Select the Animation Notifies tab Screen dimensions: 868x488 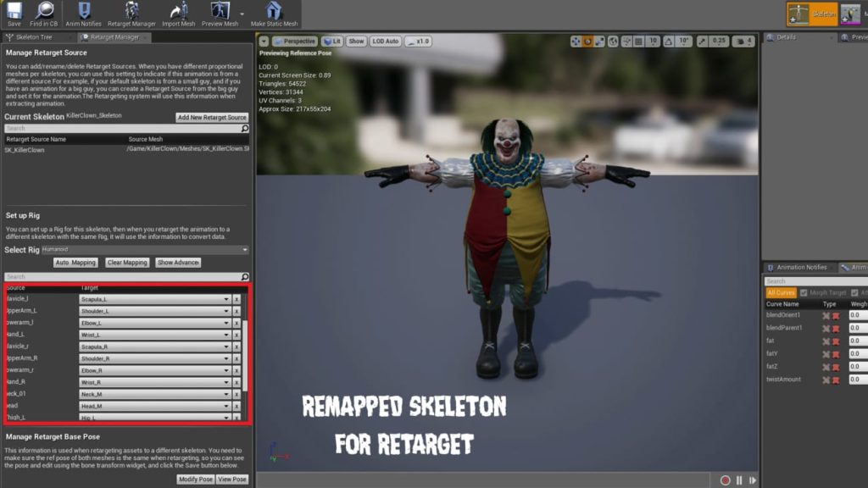click(x=802, y=268)
